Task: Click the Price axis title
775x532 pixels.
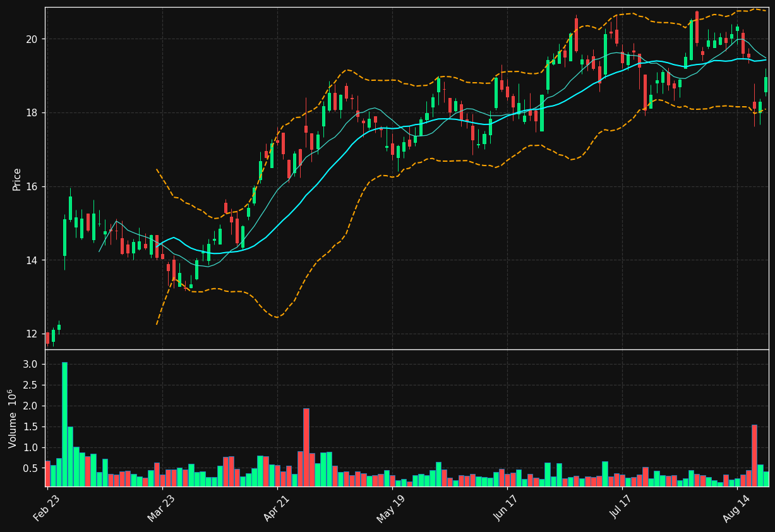Action: (17, 179)
